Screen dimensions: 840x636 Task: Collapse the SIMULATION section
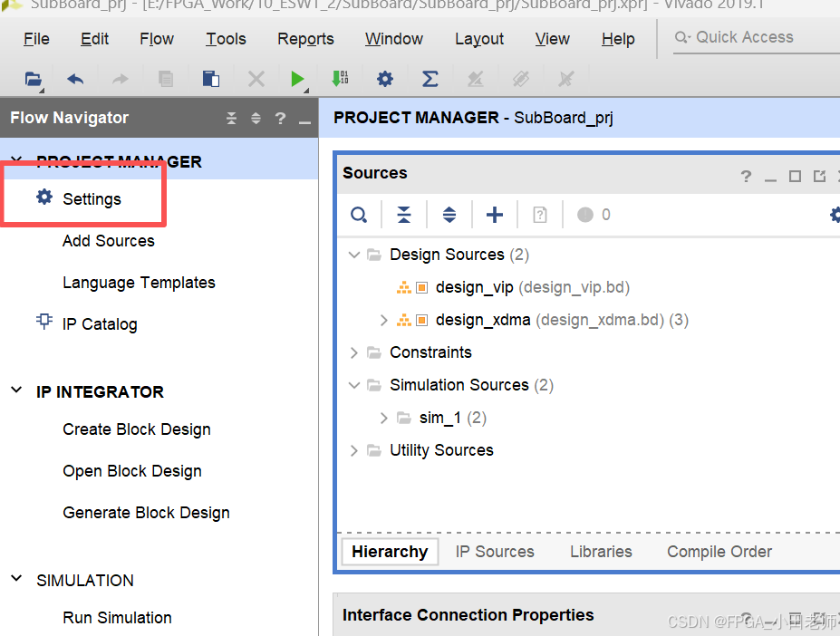coord(16,579)
